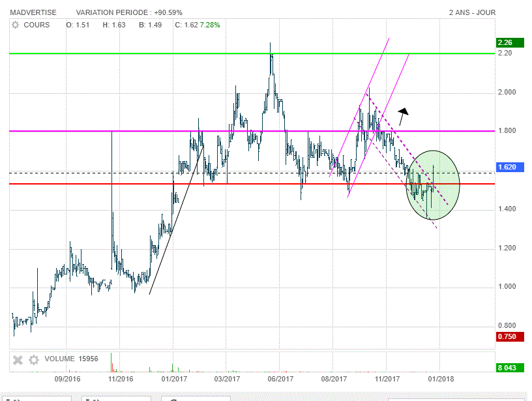
Task: Click the first 11/2016 date axis label
Action: click(x=121, y=379)
